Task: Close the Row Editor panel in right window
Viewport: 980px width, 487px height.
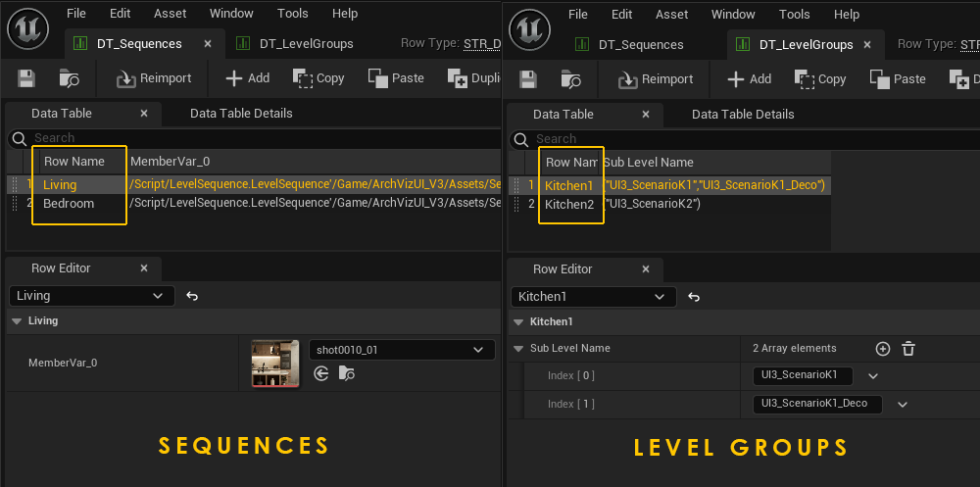Action: [x=646, y=268]
